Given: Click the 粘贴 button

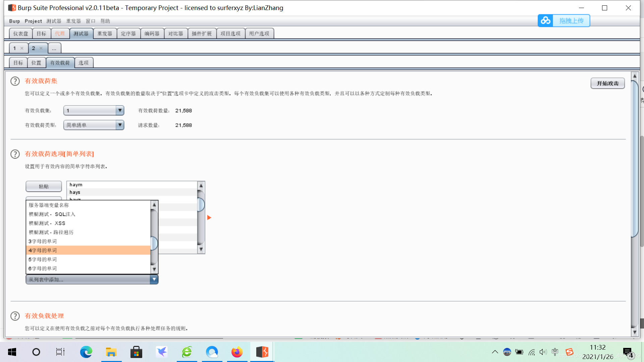Looking at the screenshot, I should tap(44, 186).
